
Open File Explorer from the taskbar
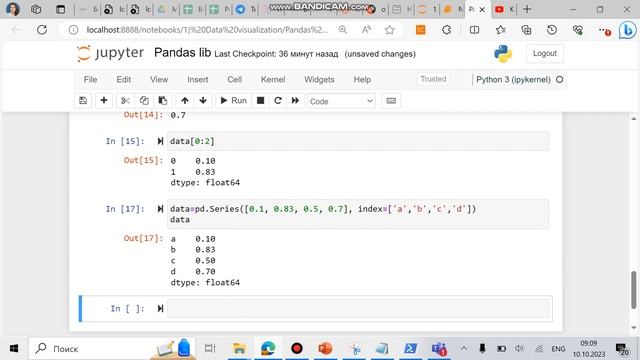[239, 349]
